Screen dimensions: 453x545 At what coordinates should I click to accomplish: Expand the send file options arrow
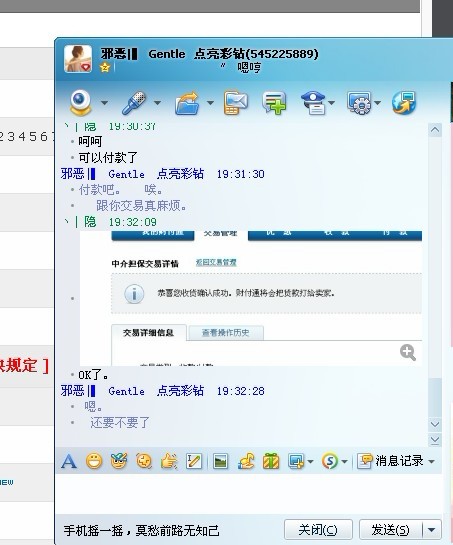click(x=210, y=103)
